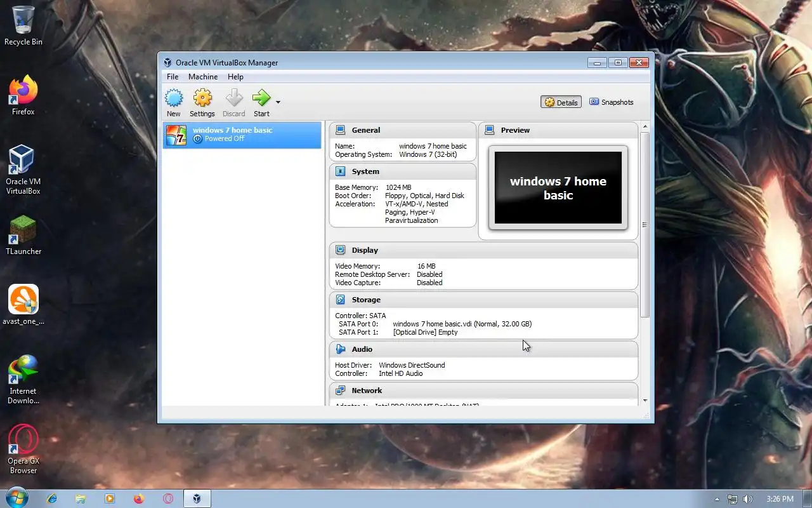Click the 1024 MB base memory value
Image resolution: width=812 pixels, height=508 pixels.
point(398,187)
